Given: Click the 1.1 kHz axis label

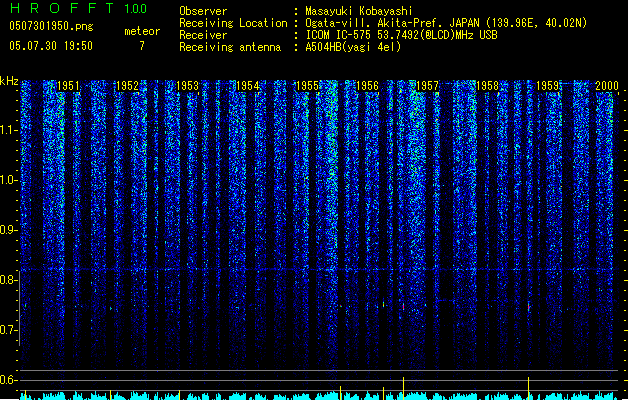Looking at the screenshot, I should click(x=8, y=130).
